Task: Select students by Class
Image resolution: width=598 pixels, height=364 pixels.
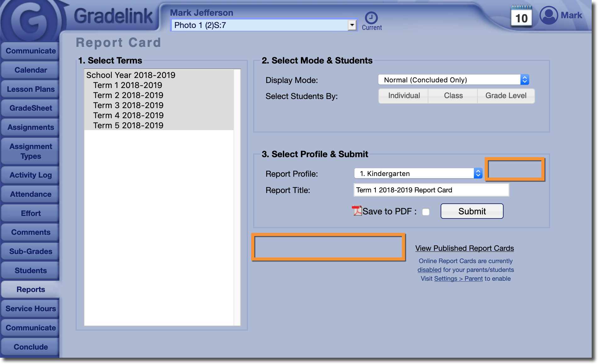Action: pyautogui.click(x=453, y=96)
